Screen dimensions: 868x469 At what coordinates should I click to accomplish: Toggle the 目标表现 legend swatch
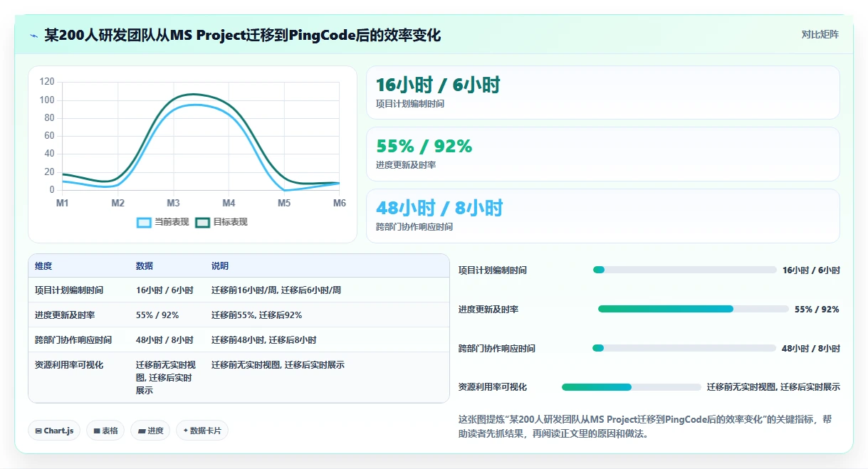(202, 222)
